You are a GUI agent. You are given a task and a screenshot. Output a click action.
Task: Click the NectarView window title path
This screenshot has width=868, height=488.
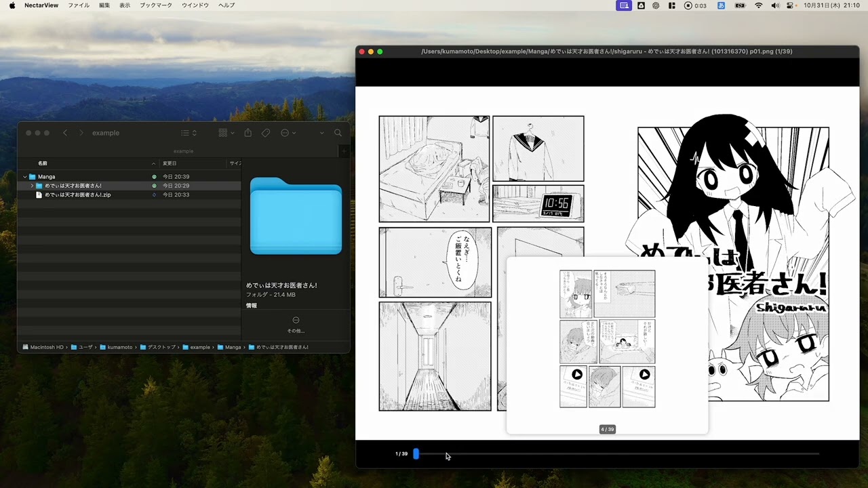(x=607, y=52)
